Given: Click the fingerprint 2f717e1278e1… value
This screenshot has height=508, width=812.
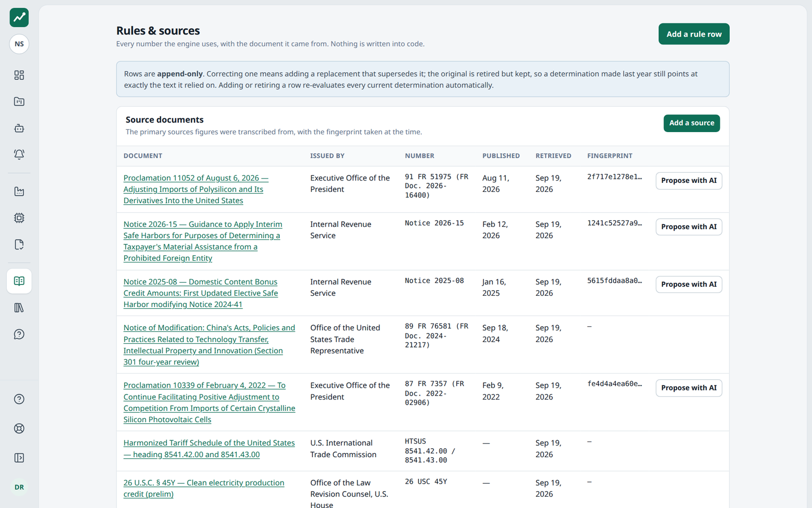Looking at the screenshot, I should click(x=615, y=177).
